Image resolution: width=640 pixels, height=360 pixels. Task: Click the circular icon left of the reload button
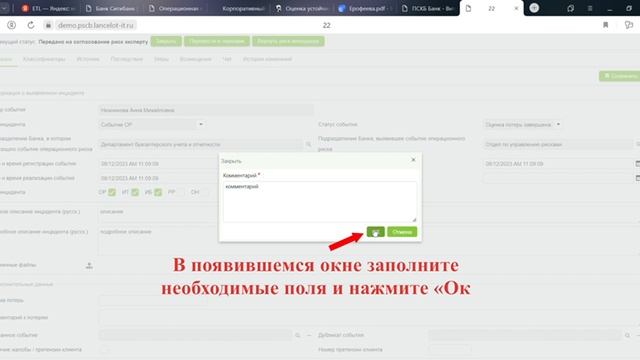[11, 25]
